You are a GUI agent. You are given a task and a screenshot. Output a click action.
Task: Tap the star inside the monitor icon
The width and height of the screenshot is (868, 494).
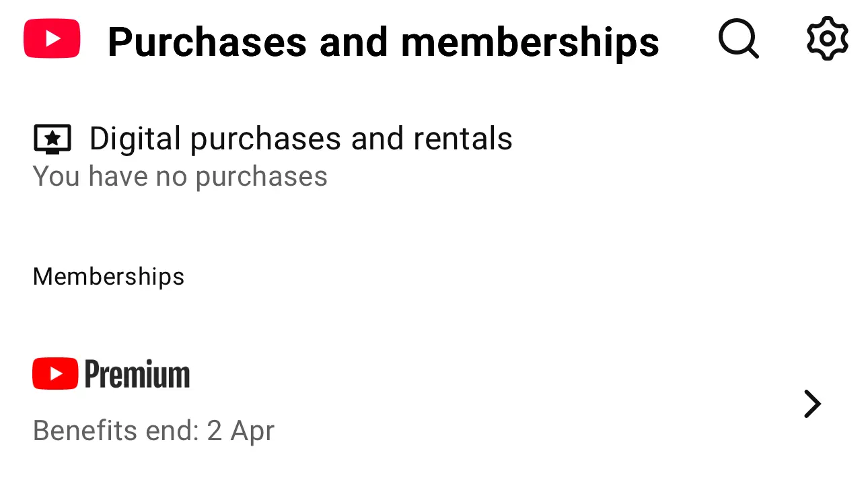pos(52,137)
